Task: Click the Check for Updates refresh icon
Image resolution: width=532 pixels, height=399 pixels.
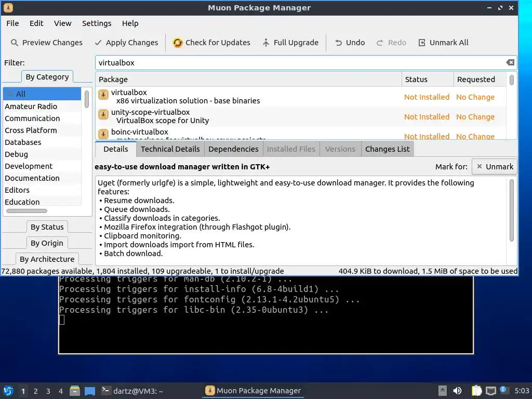Action: [178, 43]
